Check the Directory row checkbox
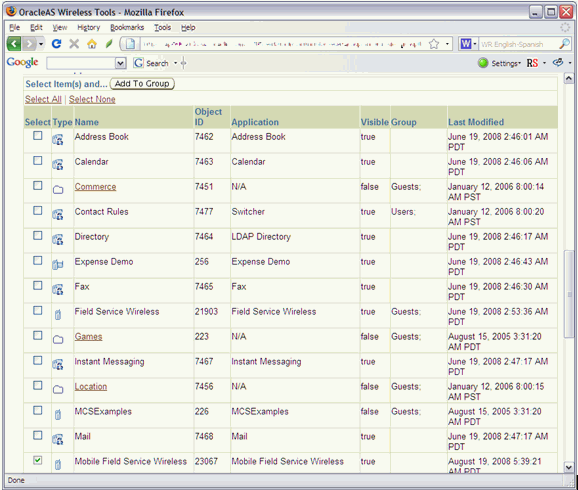The height and width of the screenshot is (490, 578). tap(38, 236)
